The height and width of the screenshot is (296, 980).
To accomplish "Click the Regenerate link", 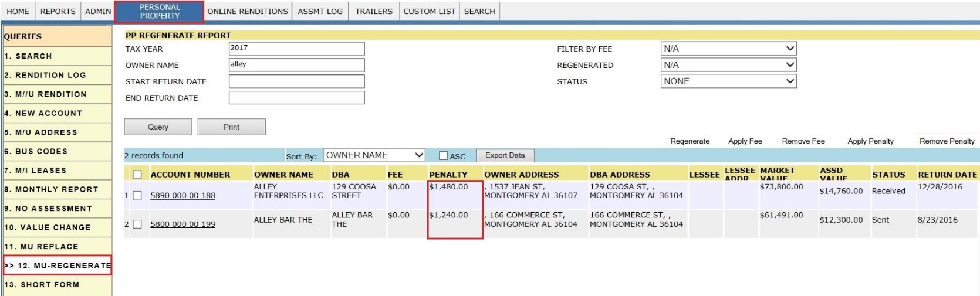I will click(x=690, y=141).
